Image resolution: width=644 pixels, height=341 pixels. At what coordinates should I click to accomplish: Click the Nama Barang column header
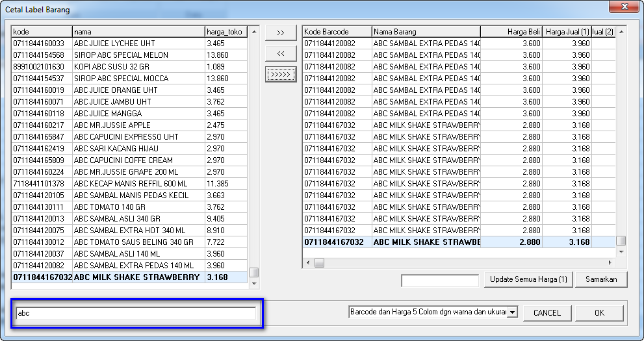coord(426,32)
